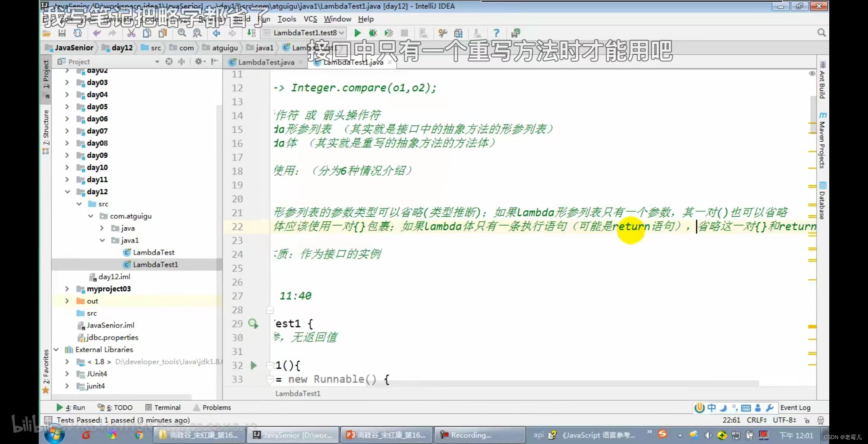Screen dimensions: 868x444
Task: Click the green Run button in toolbar
Action: click(357, 33)
